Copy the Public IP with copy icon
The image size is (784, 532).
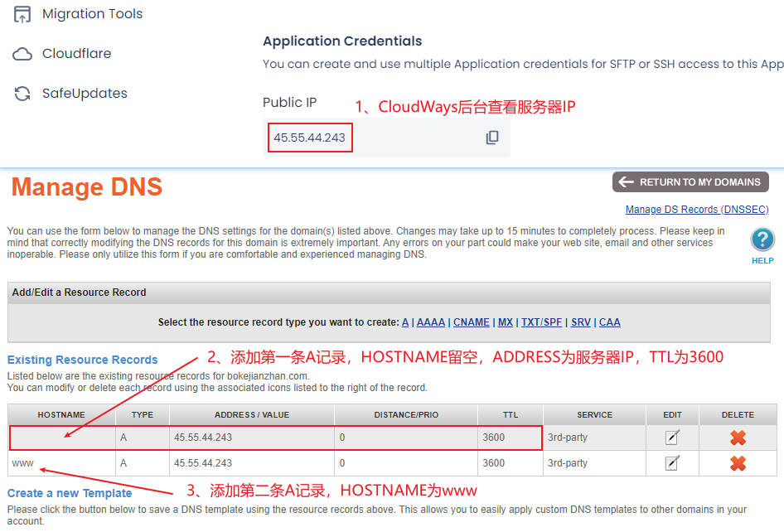[492, 138]
